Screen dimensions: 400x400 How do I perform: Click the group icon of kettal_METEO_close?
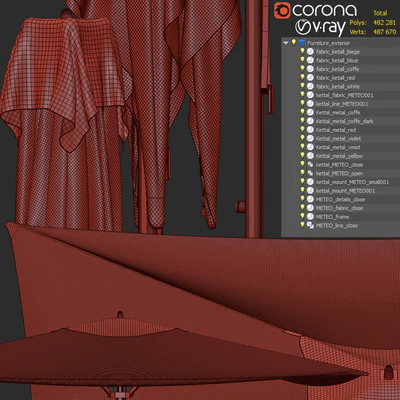[x=310, y=164]
